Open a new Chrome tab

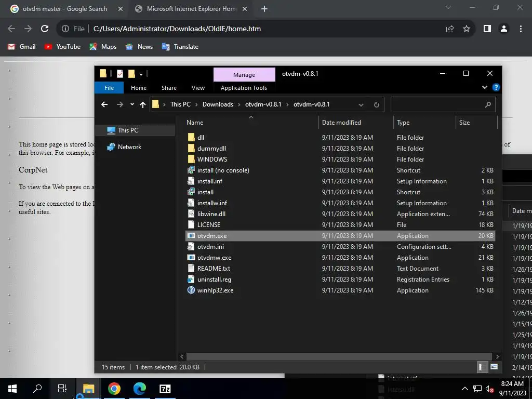click(x=264, y=9)
